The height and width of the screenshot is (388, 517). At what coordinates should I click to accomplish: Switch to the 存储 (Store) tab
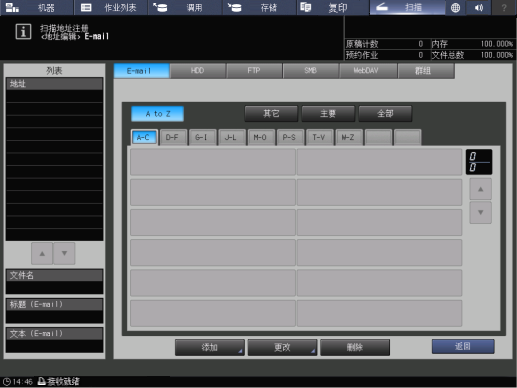tap(259, 7)
